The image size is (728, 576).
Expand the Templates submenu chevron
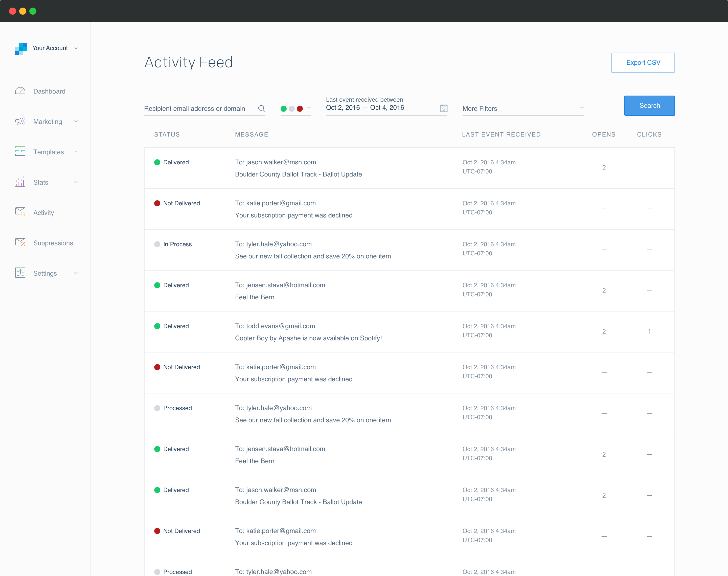click(76, 152)
